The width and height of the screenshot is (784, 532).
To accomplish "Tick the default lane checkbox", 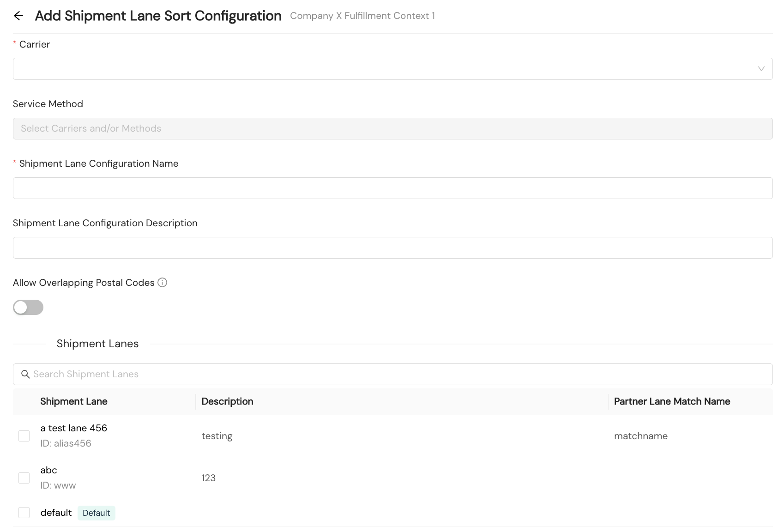I will click(x=24, y=513).
